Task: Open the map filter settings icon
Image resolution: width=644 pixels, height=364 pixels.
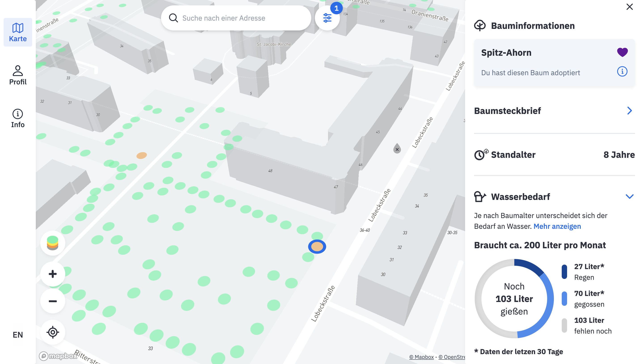Action: tap(327, 18)
